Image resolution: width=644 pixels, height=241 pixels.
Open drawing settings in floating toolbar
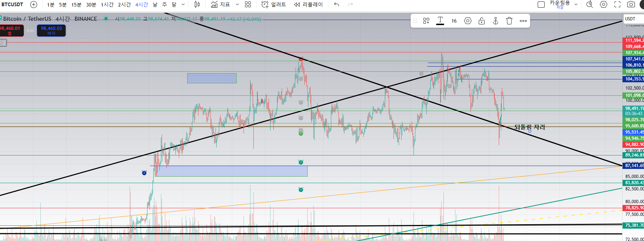pos(468,21)
